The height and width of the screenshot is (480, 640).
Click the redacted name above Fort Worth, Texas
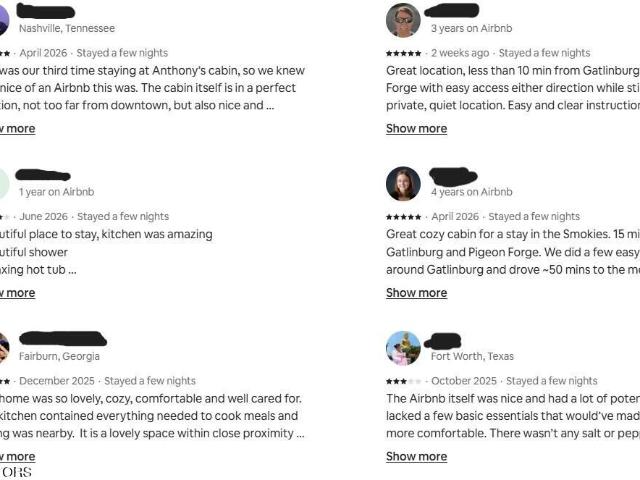click(x=443, y=341)
